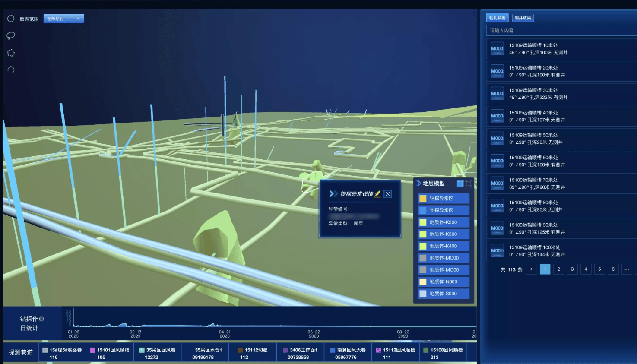The height and width of the screenshot is (364, 637).
Task: Activate the lasso selection tool
Action: point(11,35)
